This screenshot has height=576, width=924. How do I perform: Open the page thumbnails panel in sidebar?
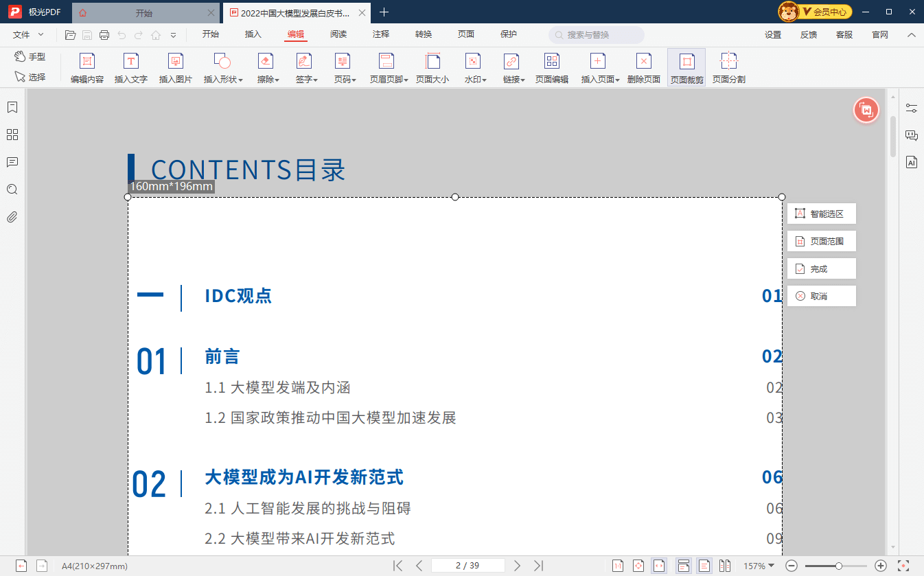(x=12, y=135)
